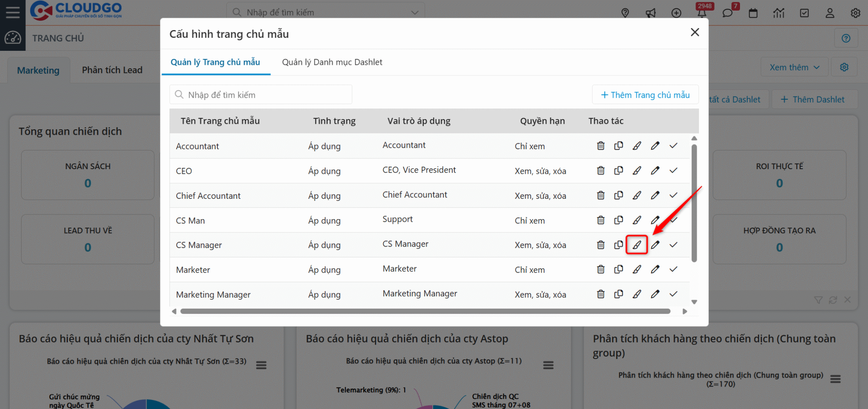Toggle apply checkmark for CS Manager row
This screenshot has height=409, width=868.
pos(673,245)
